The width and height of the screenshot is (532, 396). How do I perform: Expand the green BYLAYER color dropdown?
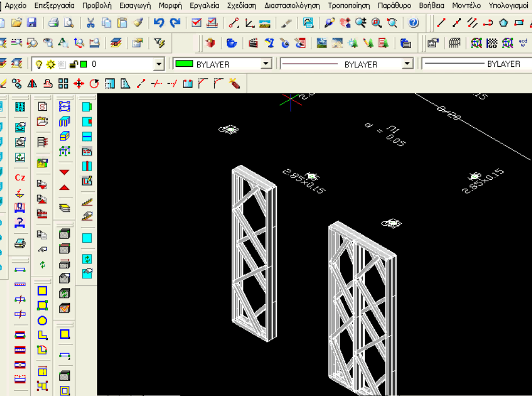266,64
